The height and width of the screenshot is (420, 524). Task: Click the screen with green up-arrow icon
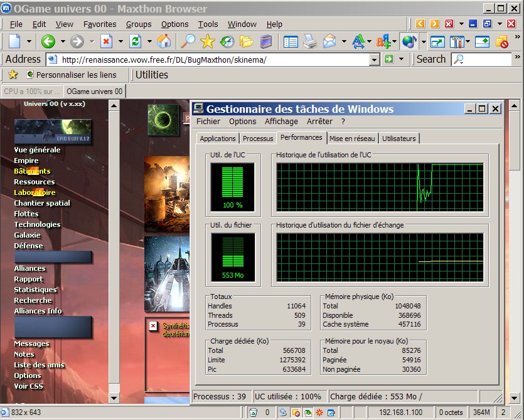(x=482, y=42)
